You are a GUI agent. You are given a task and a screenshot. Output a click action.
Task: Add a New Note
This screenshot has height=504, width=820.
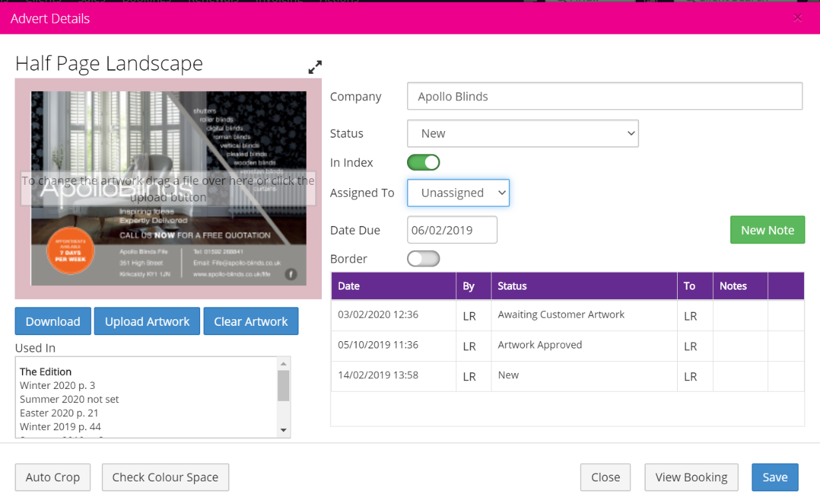click(x=767, y=230)
